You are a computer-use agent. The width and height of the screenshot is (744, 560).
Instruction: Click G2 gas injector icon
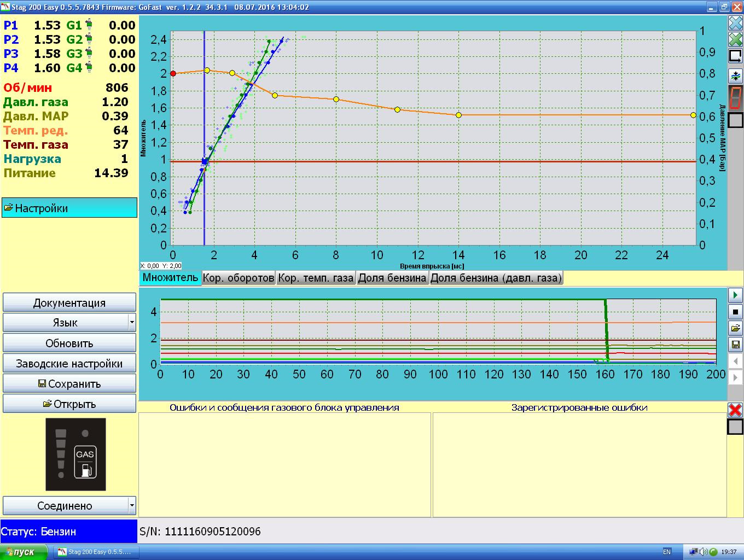89,39
